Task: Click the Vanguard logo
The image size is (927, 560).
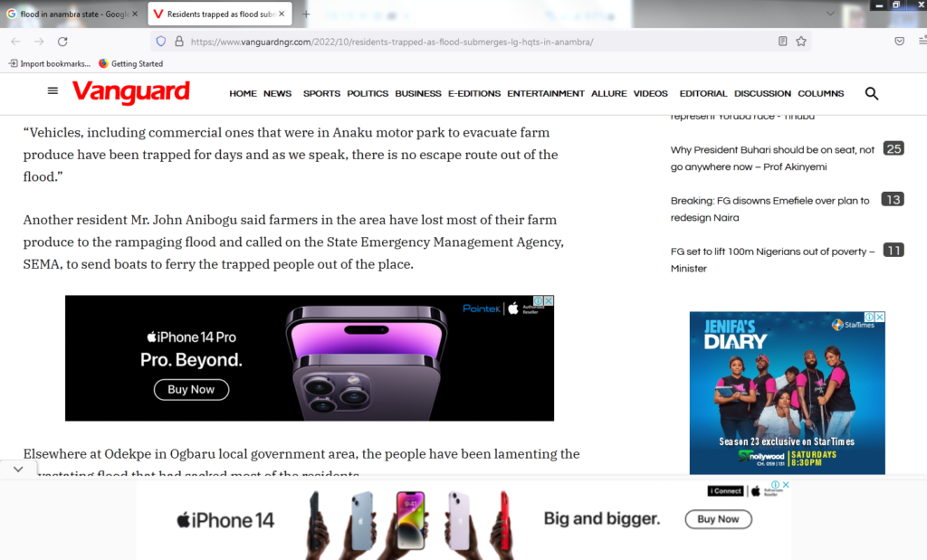Action: [130, 92]
